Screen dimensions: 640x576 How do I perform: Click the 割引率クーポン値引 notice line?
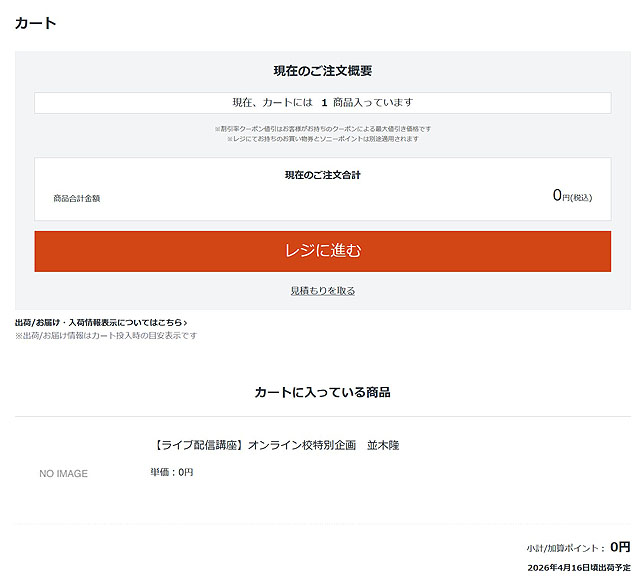click(x=322, y=129)
